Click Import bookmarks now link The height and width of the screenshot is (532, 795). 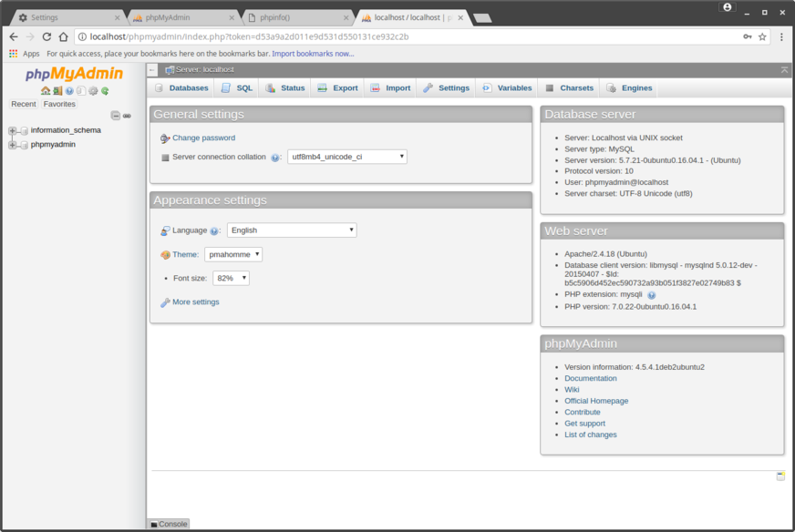(x=313, y=53)
